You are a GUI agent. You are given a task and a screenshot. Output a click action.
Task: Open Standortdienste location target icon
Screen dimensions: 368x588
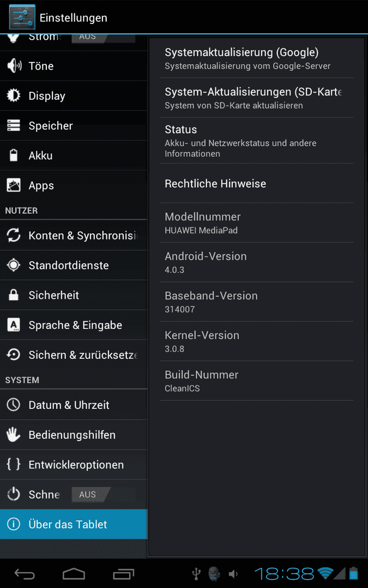[14, 265]
